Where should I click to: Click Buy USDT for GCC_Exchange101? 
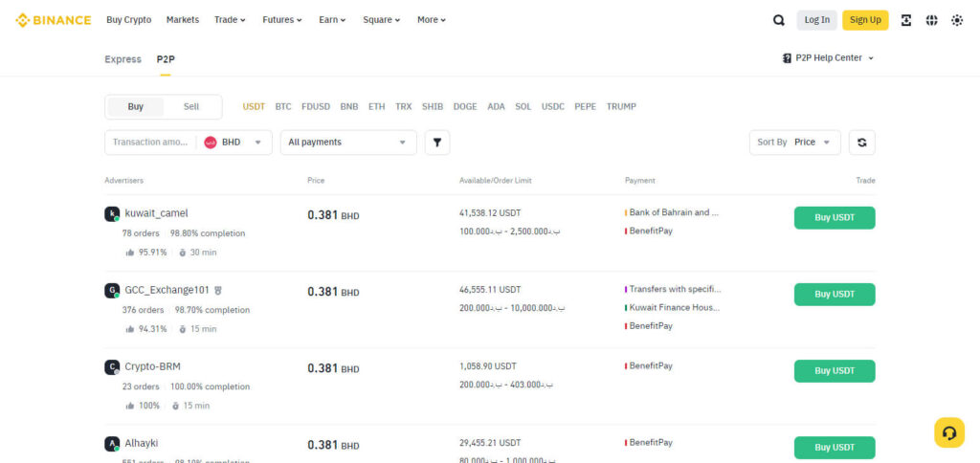click(x=835, y=295)
